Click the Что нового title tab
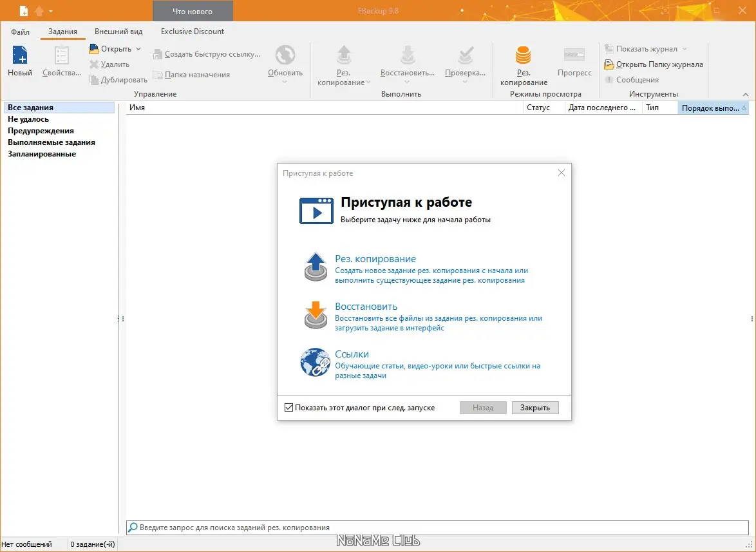This screenshot has width=756, height=552. point(193,11)
